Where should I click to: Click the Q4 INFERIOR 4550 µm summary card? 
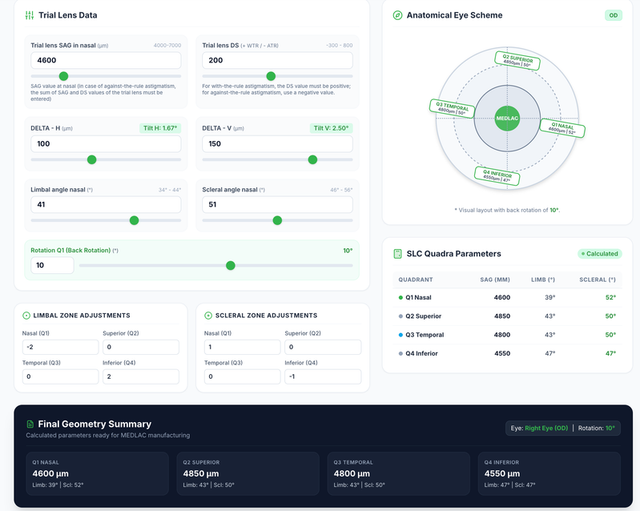(x=549, y=473)
